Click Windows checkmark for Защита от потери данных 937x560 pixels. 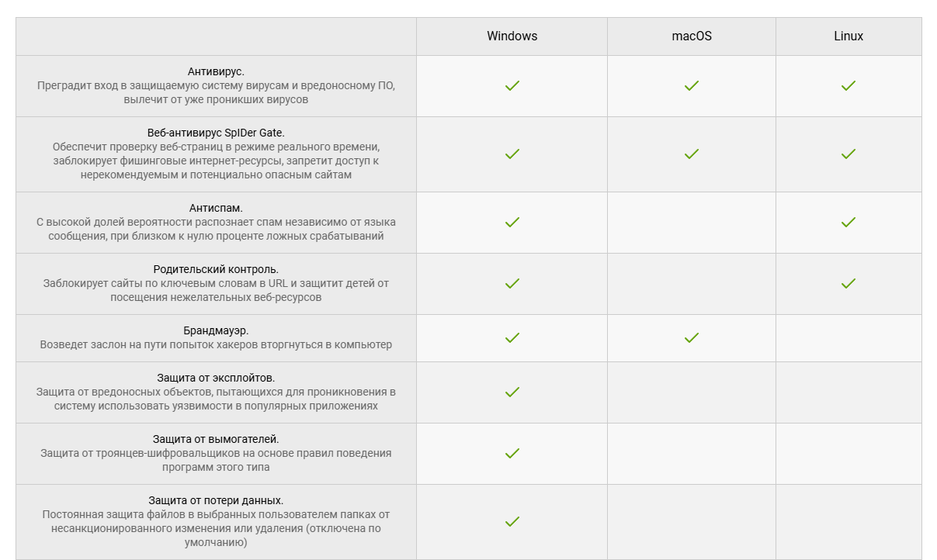coord(512,522)
